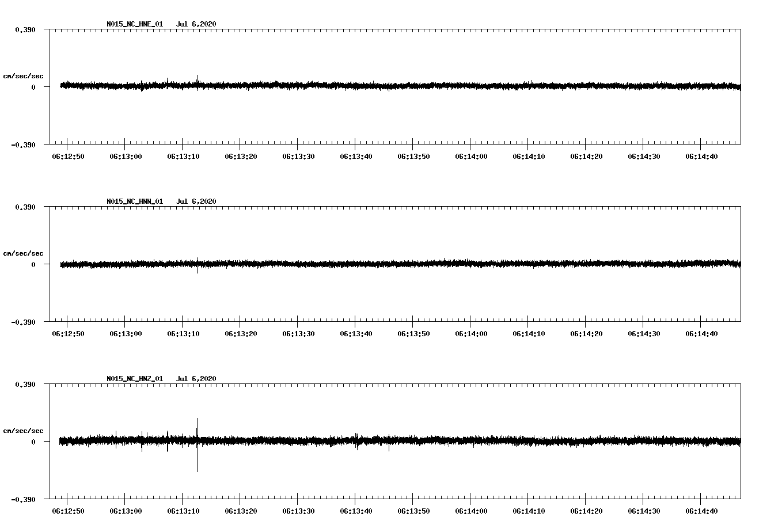Screen dimensions: 782x532
Task: Select the cm/sec/sec unit label on HNZ plot
Action: pos(23,431)
